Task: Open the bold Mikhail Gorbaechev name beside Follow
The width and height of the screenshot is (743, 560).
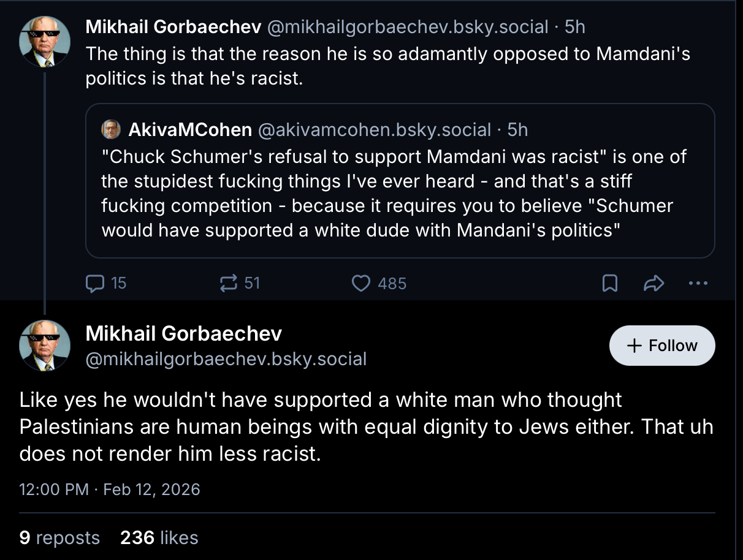Action: coord(184,333)
